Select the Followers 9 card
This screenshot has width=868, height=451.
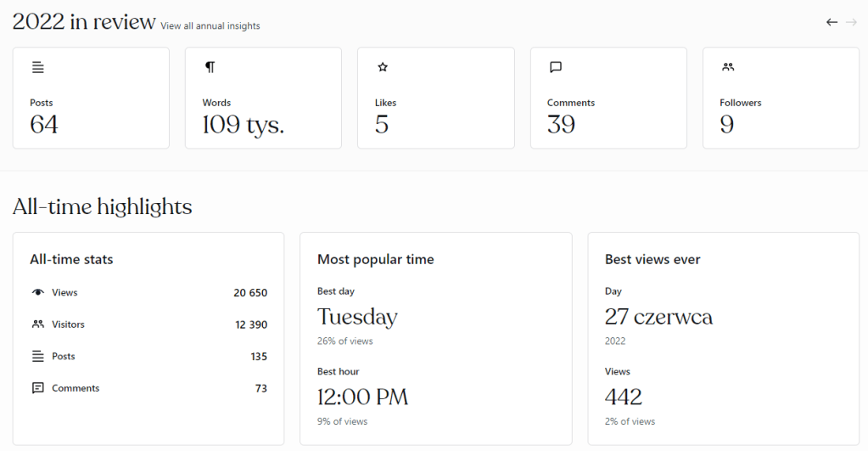pos(781,98)
